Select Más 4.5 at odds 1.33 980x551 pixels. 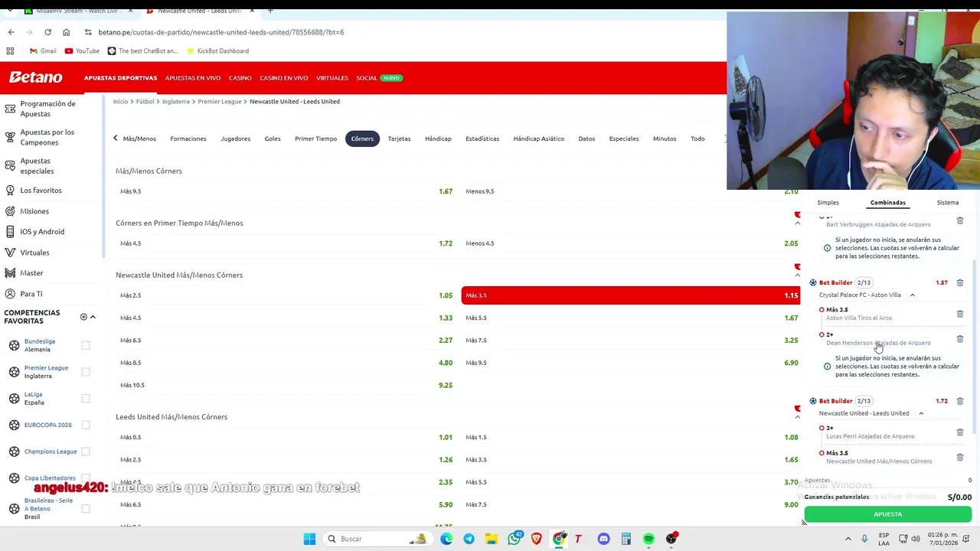[286, 318]
